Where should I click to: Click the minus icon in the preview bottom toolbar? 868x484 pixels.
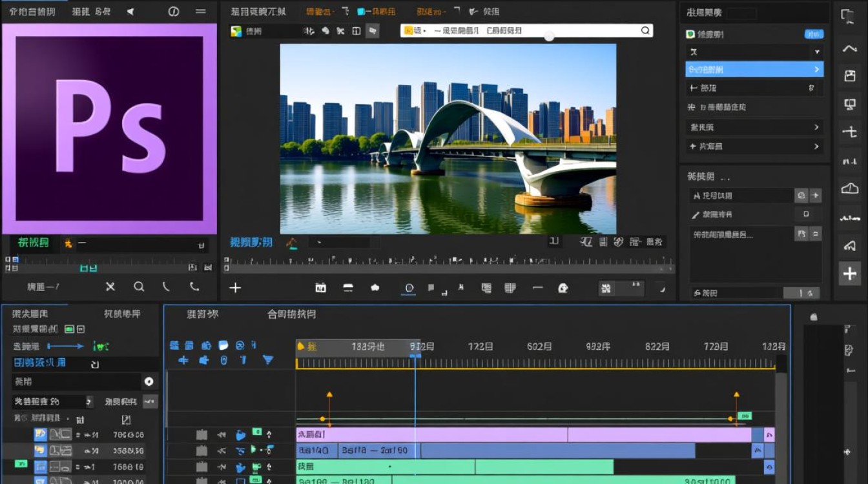click(537, 288)
